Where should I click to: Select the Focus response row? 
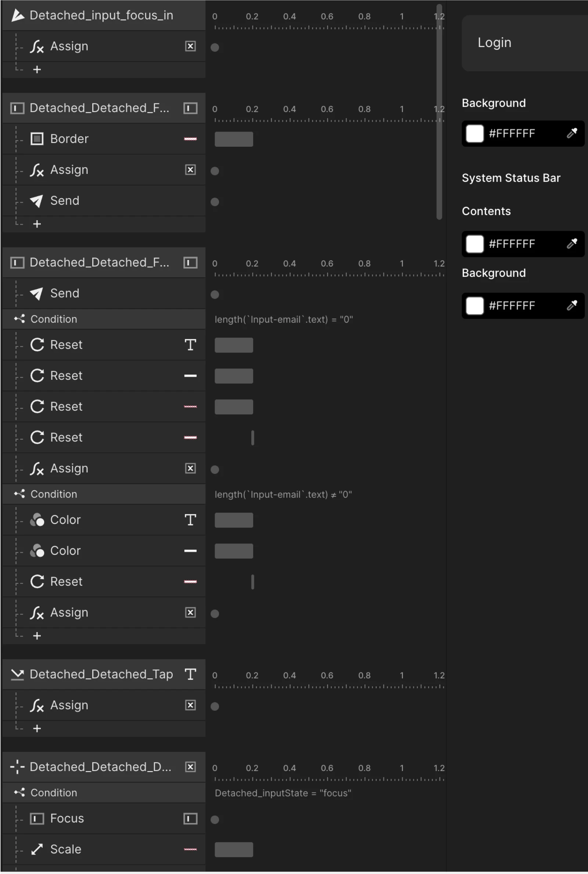coord(104,818)
